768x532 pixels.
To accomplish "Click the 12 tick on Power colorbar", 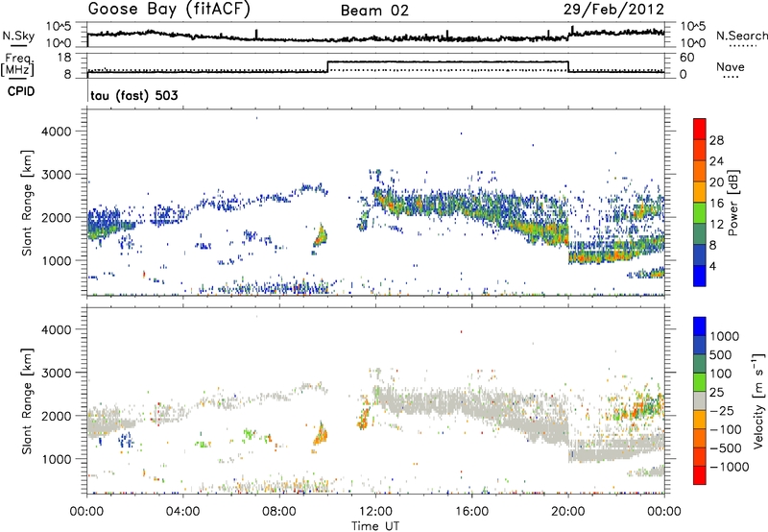I will 716,225.
